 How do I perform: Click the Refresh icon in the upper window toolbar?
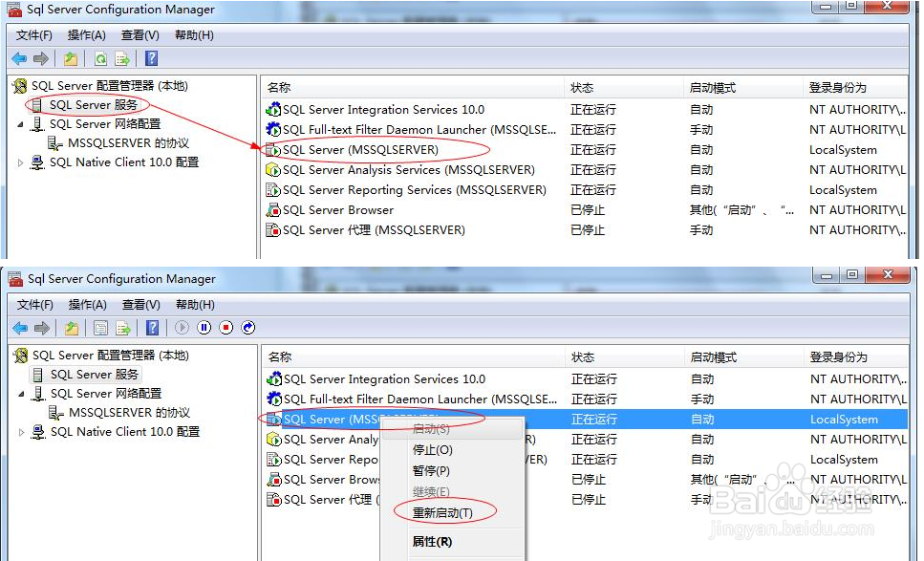[x=100, y=58]
